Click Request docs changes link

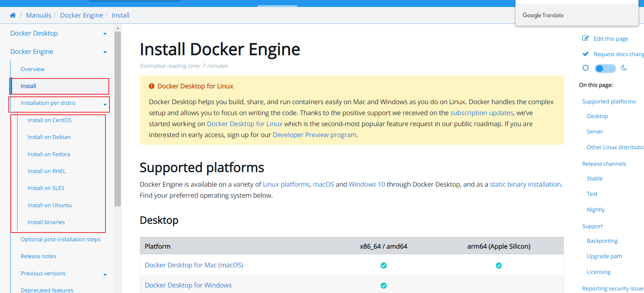[619, 54]
